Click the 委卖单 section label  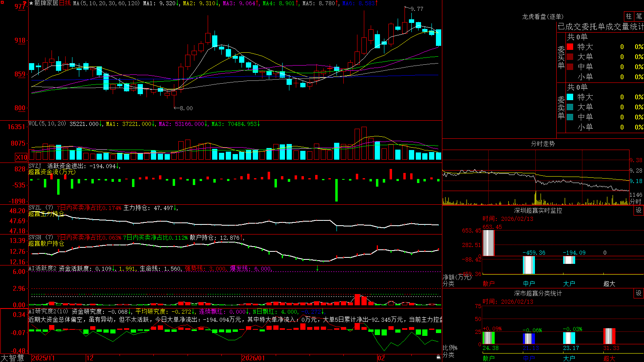point(561,107)
